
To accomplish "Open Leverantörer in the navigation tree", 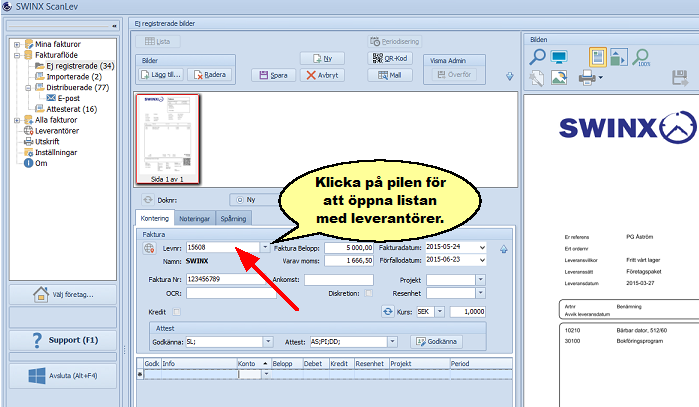I will click(x=57, y=131).
